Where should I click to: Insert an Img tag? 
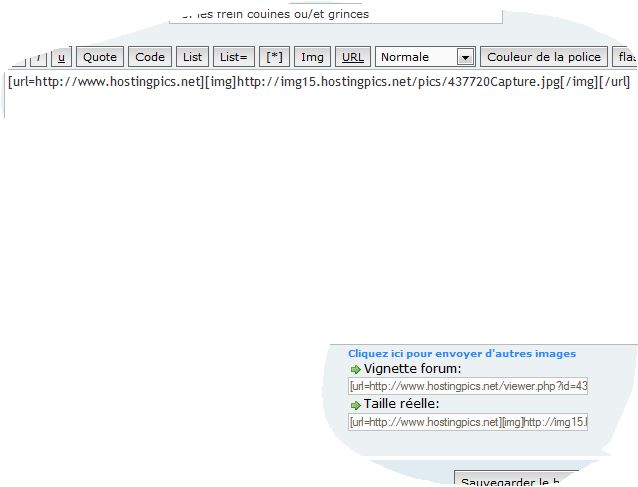pyautogui.click(x=312, y=57)
